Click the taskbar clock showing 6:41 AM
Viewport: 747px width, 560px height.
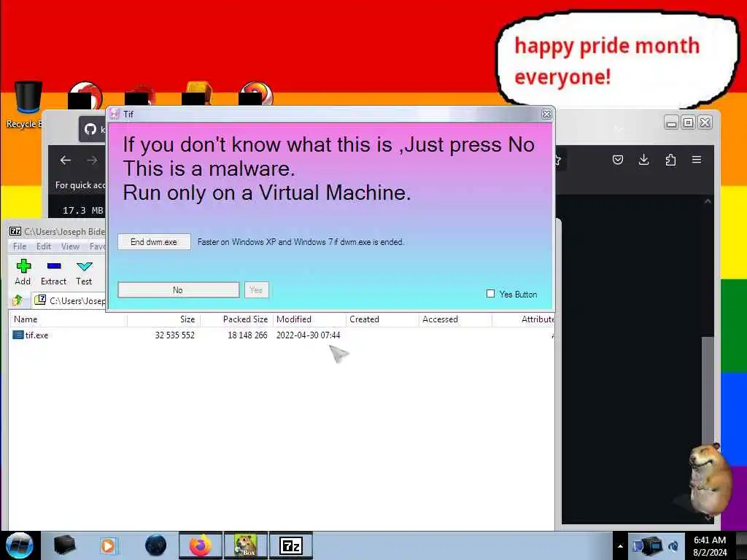pyautogui.click(x=710, y=546)
